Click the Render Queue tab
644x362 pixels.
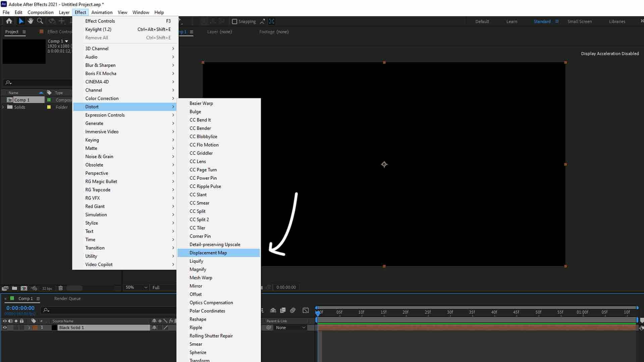pyautogui.click(x=67, y=298)
